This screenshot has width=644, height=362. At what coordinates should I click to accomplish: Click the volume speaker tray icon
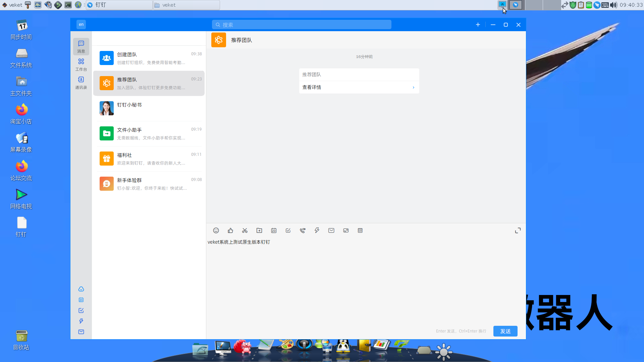coord(613,5)
